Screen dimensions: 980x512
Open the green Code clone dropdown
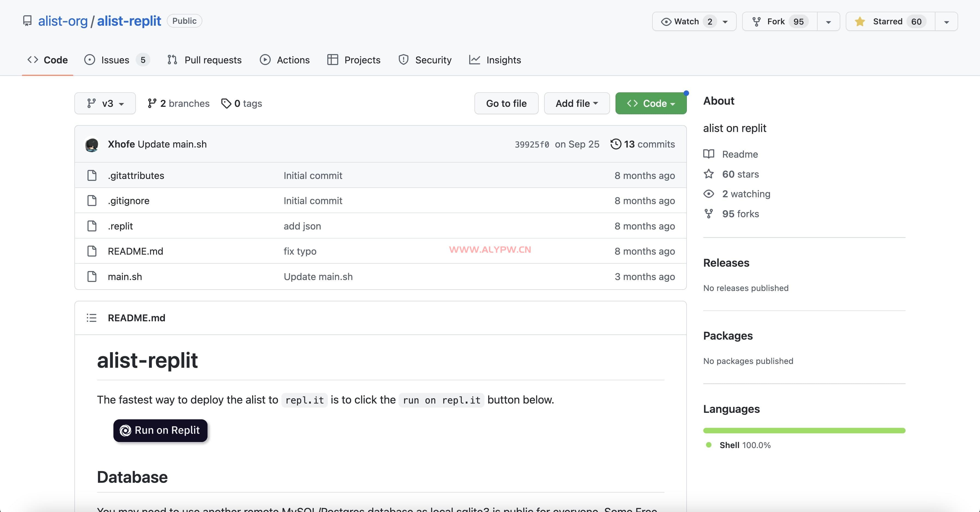tap(651, 103)
